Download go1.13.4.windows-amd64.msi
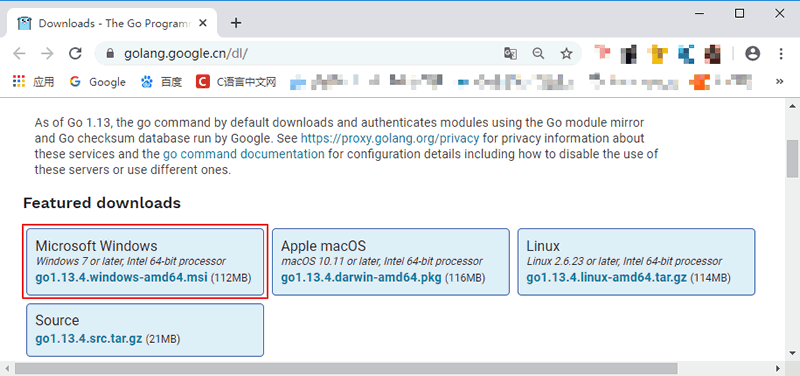Viewport: 800px width, 376px height. coord(121,278)
